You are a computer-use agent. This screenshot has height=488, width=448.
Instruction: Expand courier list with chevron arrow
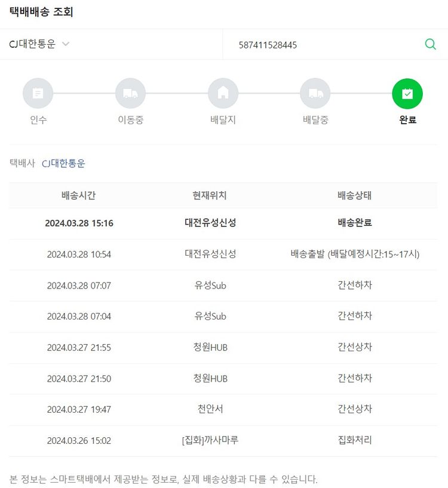tap(66, 44)
